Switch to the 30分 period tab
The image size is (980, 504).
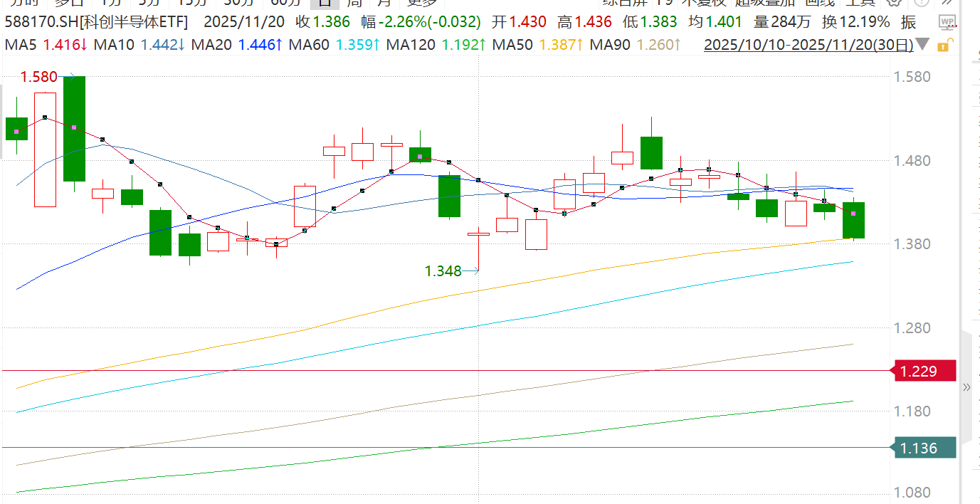pos(238,2)
